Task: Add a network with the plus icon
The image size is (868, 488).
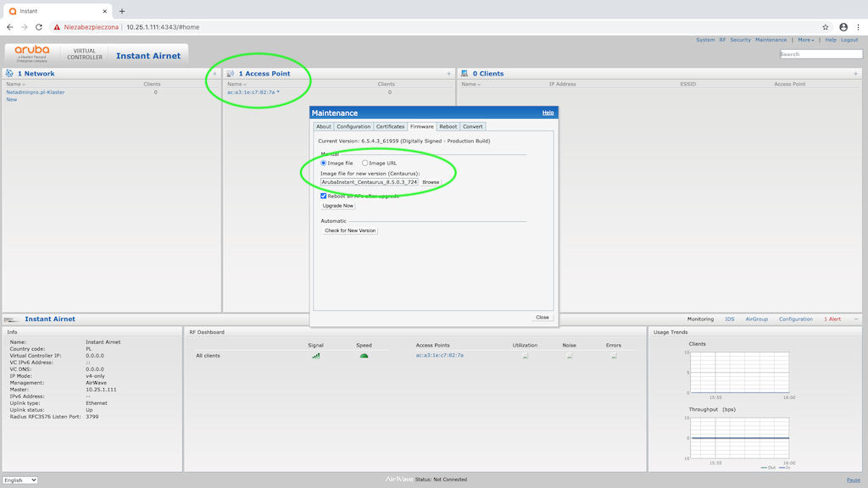Action: tap(214, 74)
